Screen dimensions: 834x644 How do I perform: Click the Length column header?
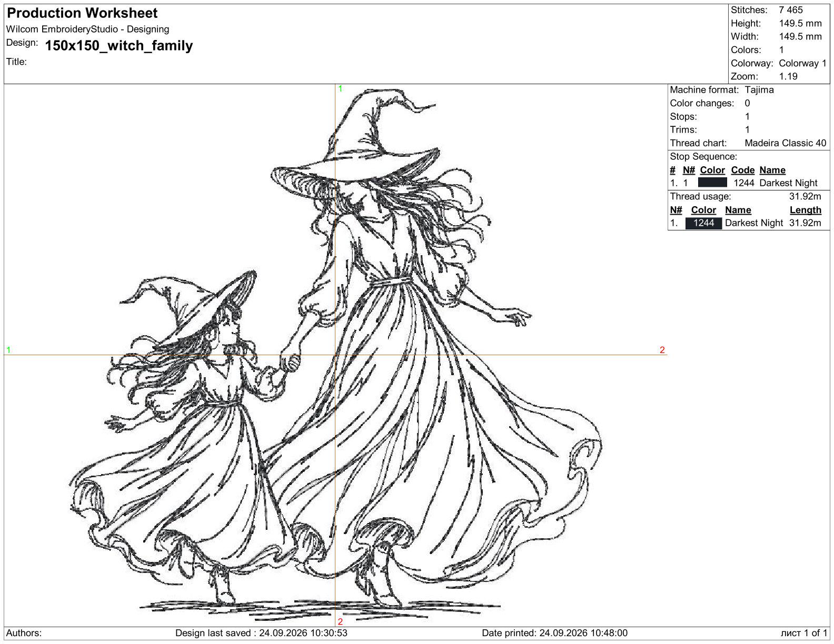(x=806, y=210)
